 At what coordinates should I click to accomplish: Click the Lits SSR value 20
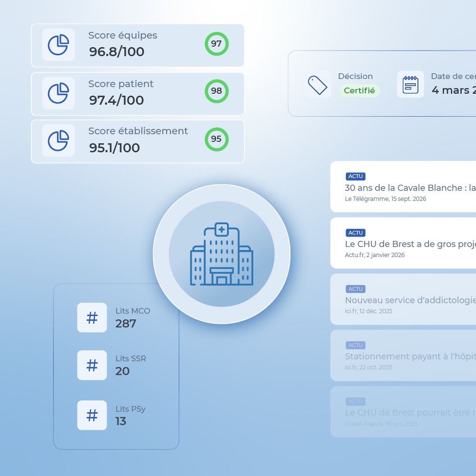click(x=122, y=371)
